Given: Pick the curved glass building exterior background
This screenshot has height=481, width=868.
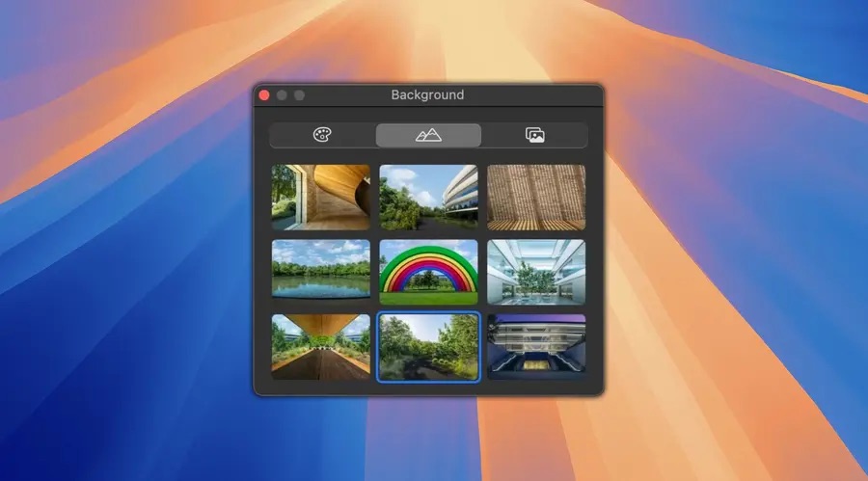Looking at the screenshot, I should click(428, 197).
